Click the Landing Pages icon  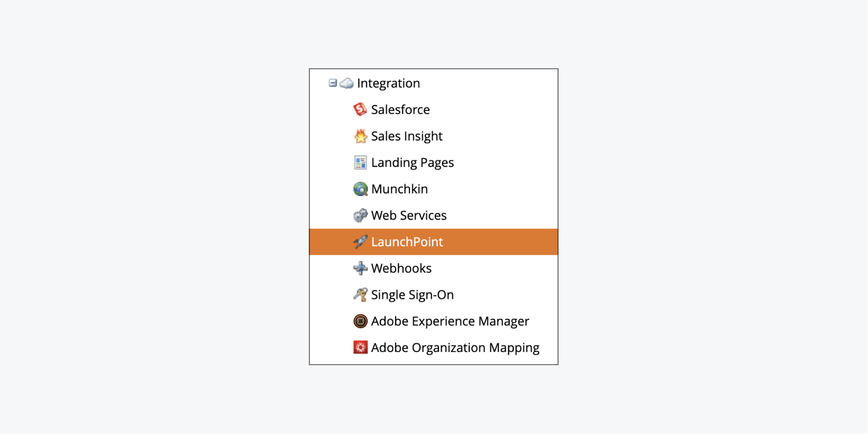[360, 162]
